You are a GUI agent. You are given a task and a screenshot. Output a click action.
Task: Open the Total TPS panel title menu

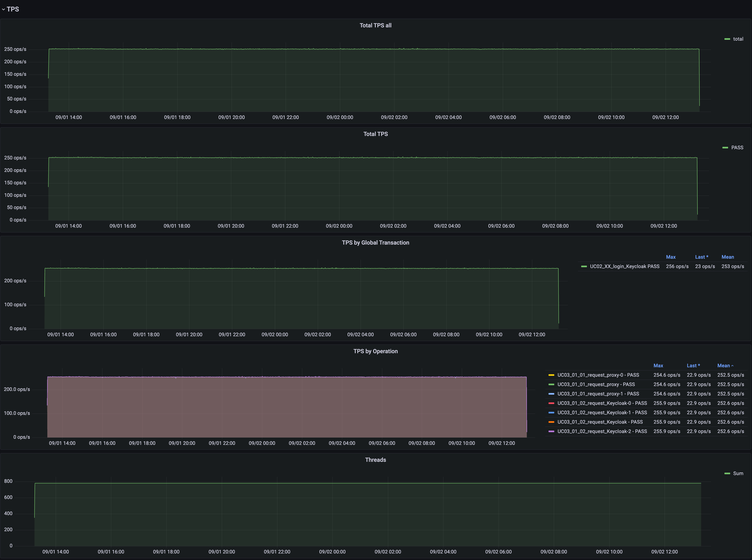[x=375, y=134]
